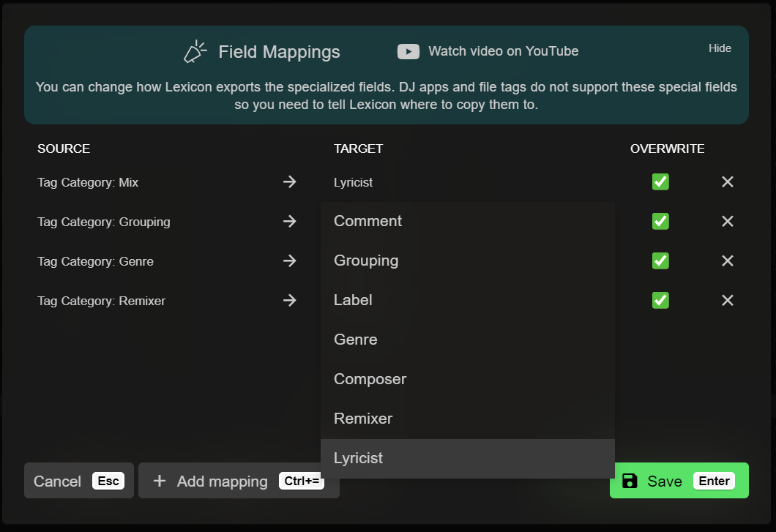
Task: Remove the Tag Category: Genre mapping
Action: (727, 261)
